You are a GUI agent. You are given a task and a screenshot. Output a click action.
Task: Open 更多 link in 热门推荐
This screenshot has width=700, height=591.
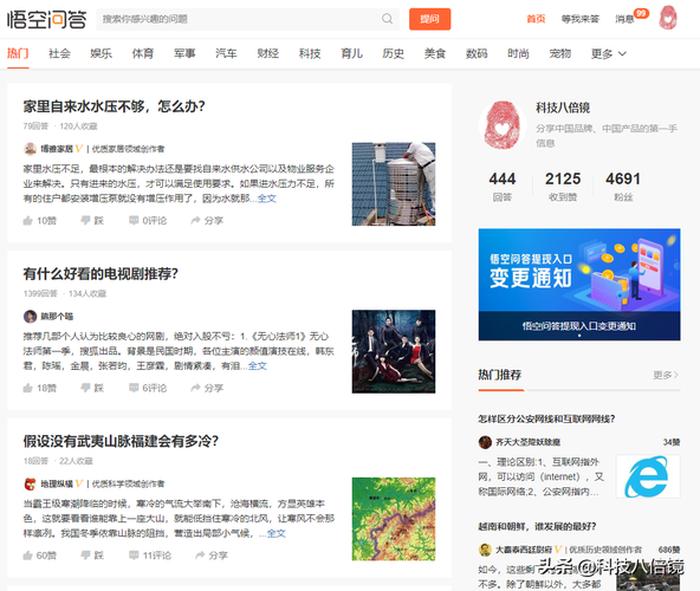pos(666,375)
